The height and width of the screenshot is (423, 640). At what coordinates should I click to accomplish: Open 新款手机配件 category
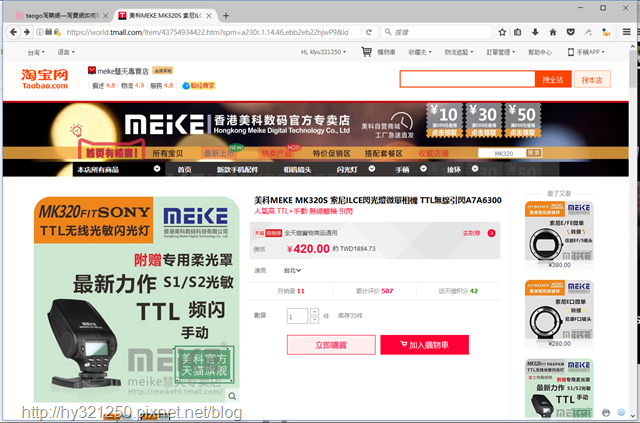237,169
